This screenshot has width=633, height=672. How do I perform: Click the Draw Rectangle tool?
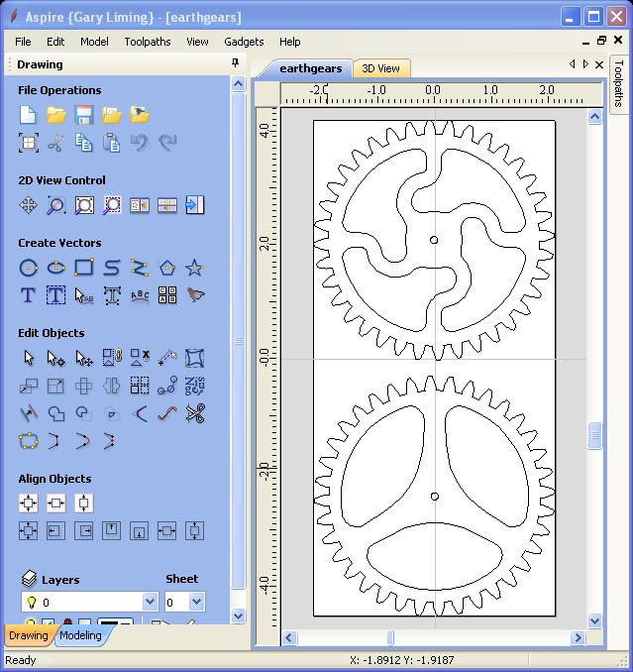pos(84,268)
